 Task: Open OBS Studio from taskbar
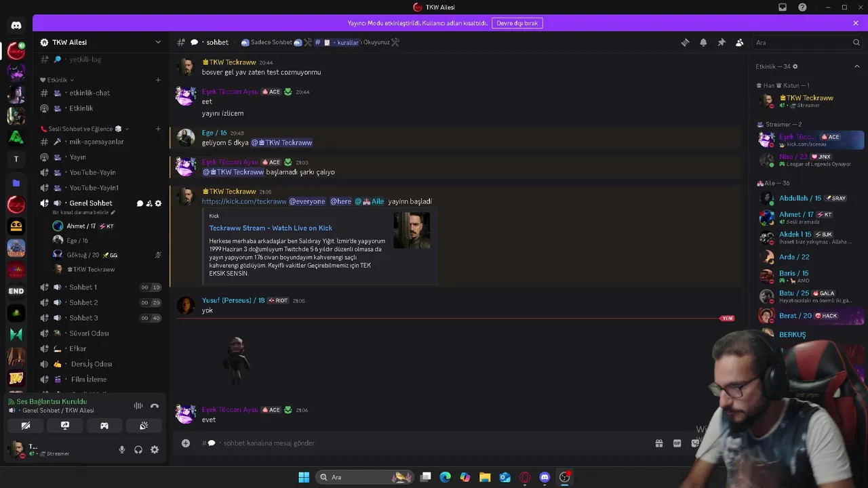pyautogui.click(x=564, y=477)
